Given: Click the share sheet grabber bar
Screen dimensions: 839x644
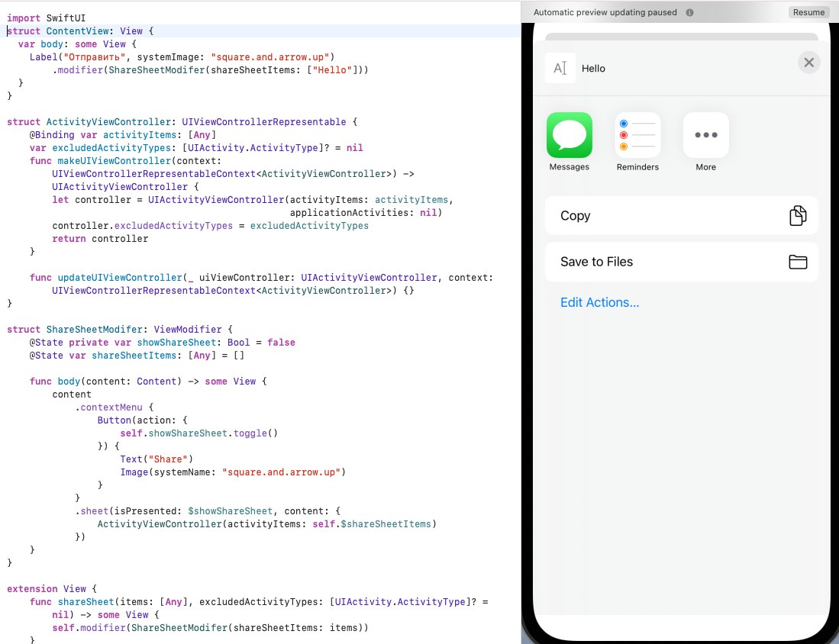Looking at the screenshot, I should point(681,37).
